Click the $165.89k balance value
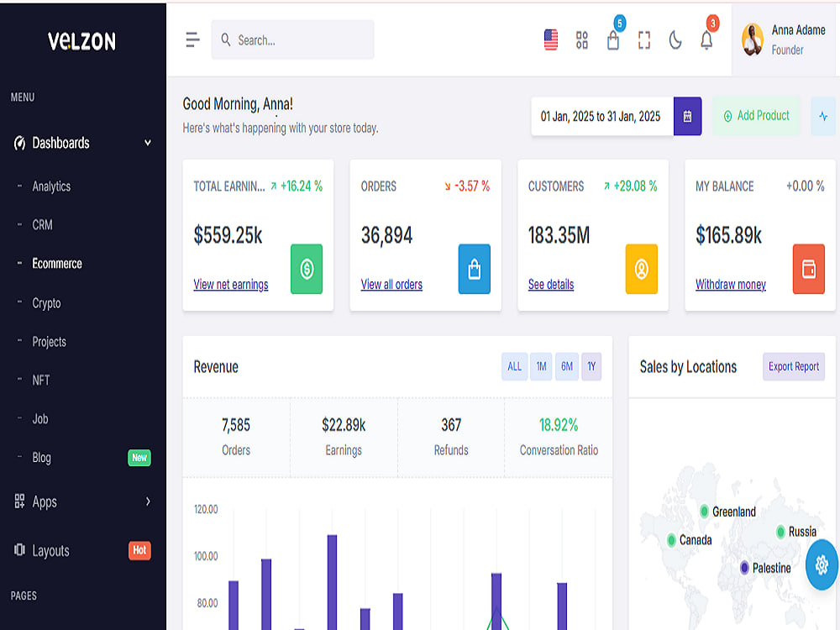 [728, 235]
